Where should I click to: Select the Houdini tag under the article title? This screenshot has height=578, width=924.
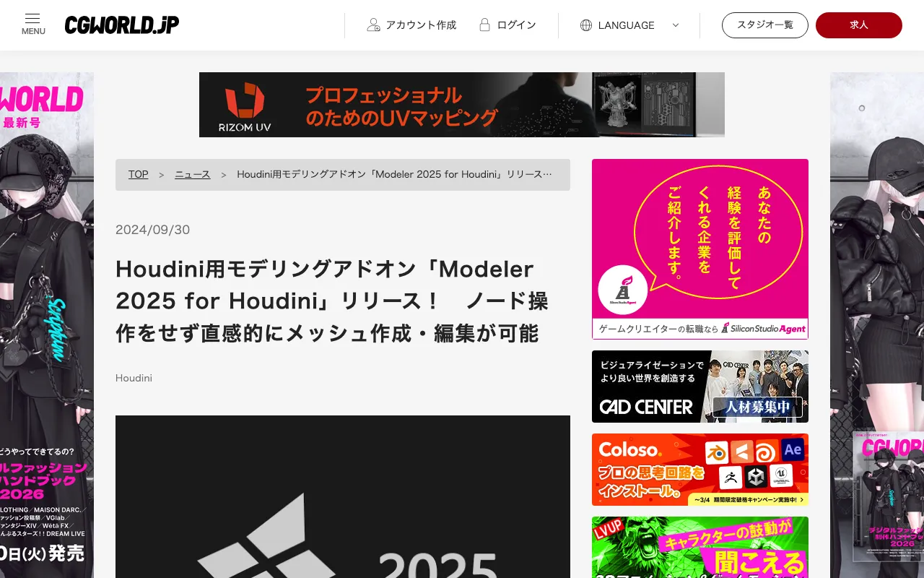point(134,378)
